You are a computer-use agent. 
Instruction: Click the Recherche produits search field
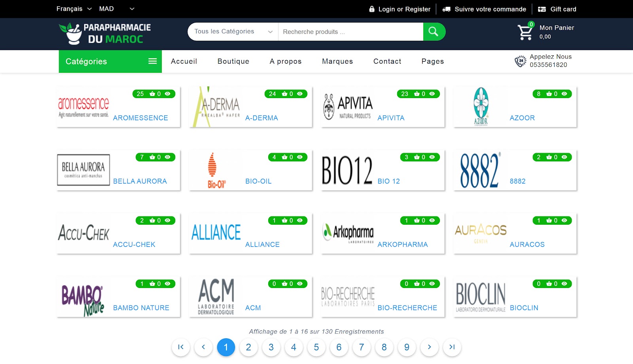(351, 32)
